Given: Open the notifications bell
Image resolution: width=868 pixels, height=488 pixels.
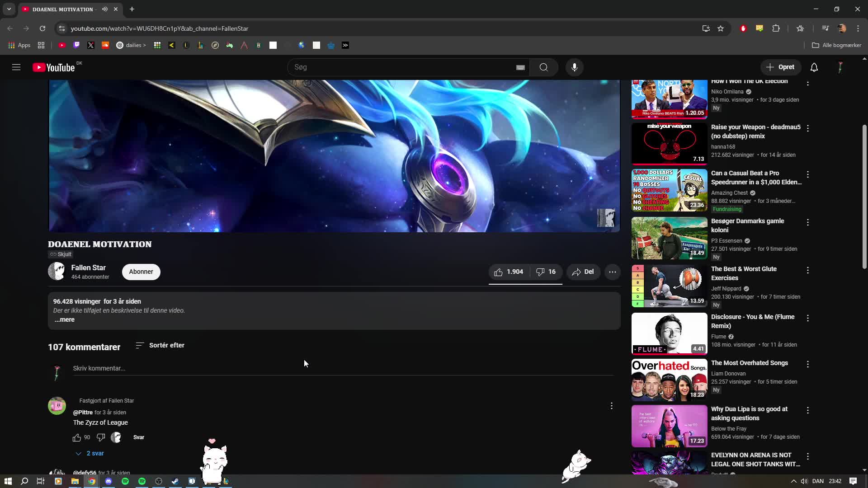Looking at the screenshot, I should tap(814, 67).
